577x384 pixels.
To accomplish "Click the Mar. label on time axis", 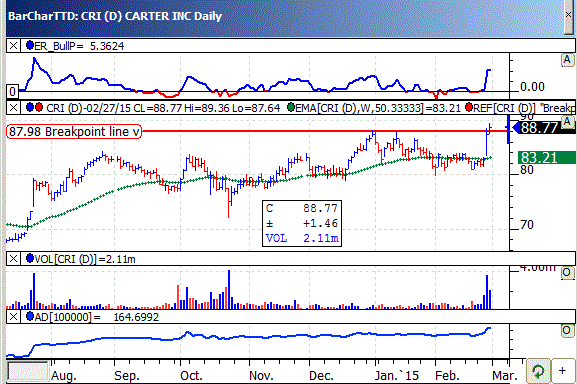I will [x=505, y=376].
